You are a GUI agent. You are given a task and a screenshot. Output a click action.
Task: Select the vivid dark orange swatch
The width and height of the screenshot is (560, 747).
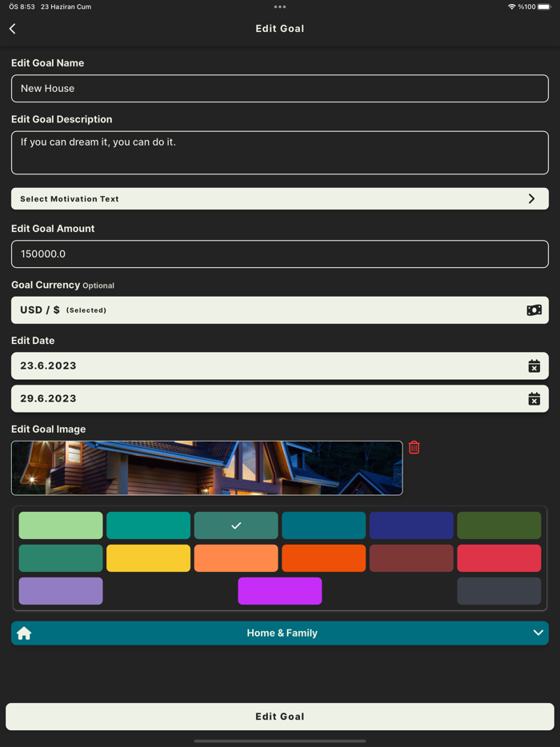coord(324,558)
